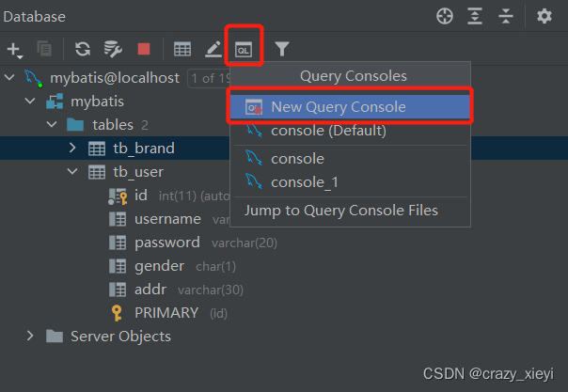Choose console (Default) from the popup
This screenshot has height=392, width=568.
click(328, 131)
